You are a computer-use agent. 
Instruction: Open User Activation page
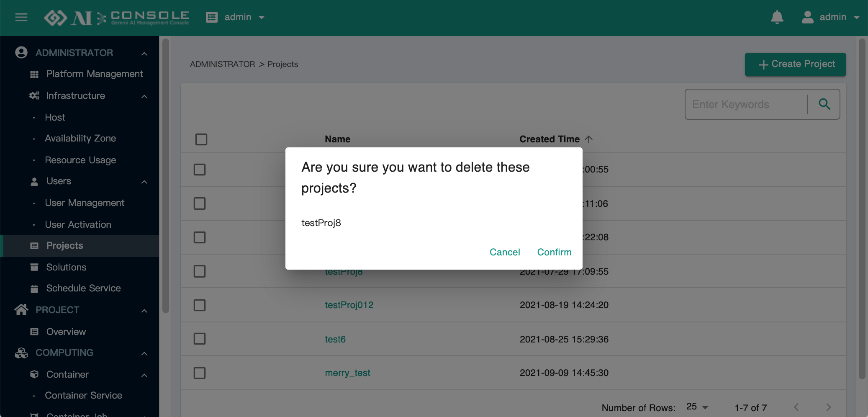coord(78,224)
